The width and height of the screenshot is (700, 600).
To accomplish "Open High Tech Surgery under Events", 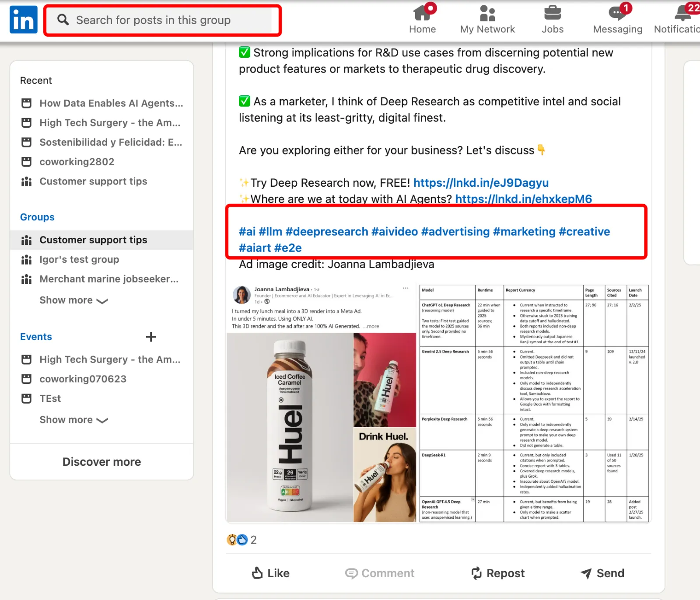I will click(110, 359).
